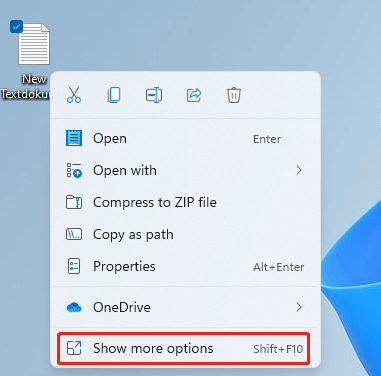Click the Open with icon

coord(74,170)
